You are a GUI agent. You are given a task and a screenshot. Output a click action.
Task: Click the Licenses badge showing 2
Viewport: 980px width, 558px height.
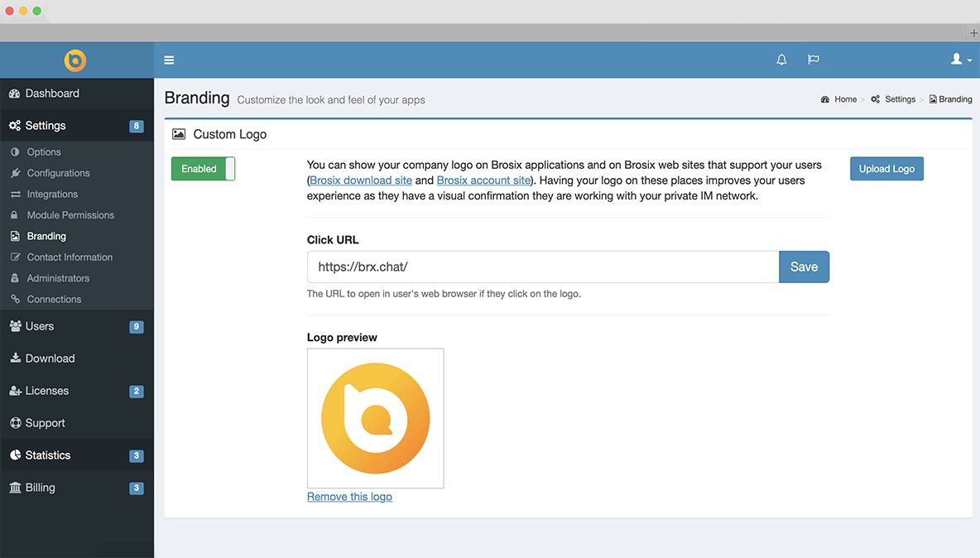pyautogui.click(x=137, y=391)
